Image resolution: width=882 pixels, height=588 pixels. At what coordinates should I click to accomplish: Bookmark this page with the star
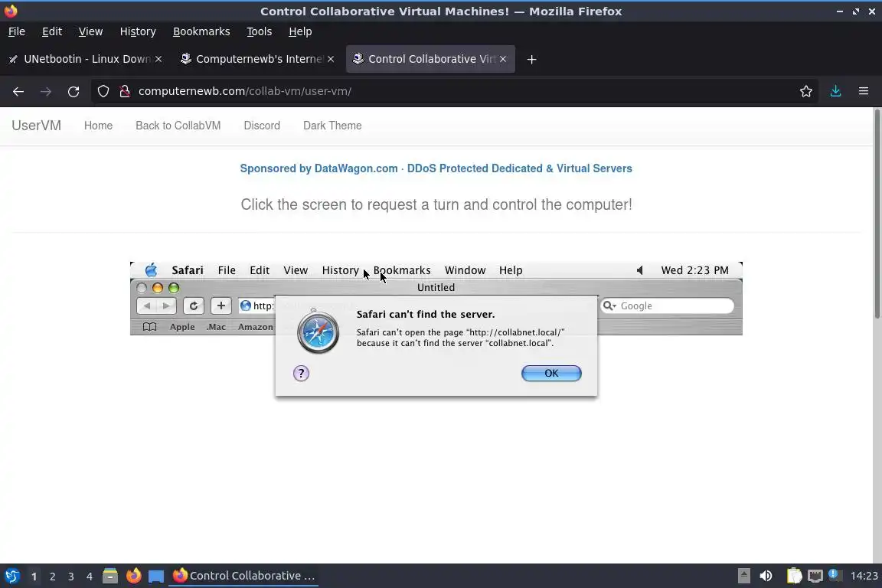point(806,91)
